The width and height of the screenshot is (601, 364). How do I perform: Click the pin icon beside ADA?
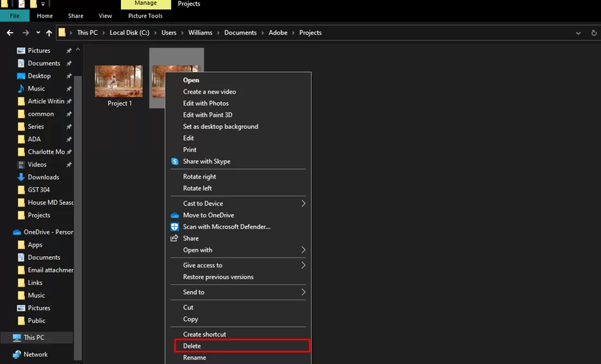click(69, 139)
